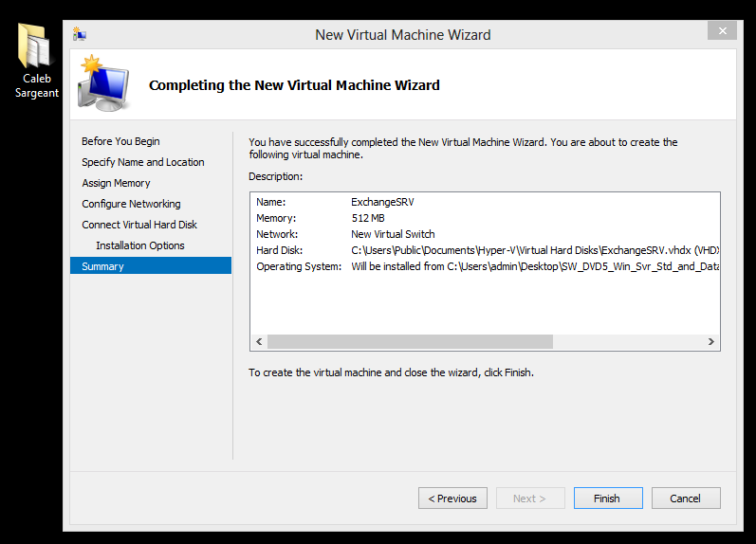
Task: Click the description scrollbar right arrow
Action: (711, 341)
